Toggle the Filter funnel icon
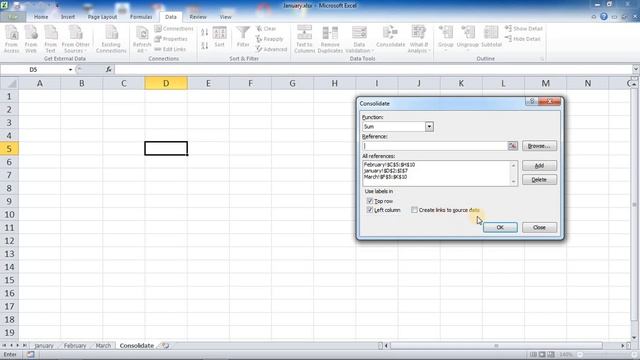The image size is (640, 360). (243, 37)
